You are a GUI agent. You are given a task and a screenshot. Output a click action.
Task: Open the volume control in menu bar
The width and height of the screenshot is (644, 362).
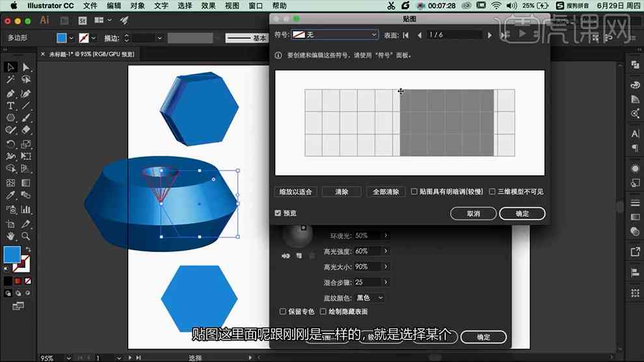tap(511, 6)
